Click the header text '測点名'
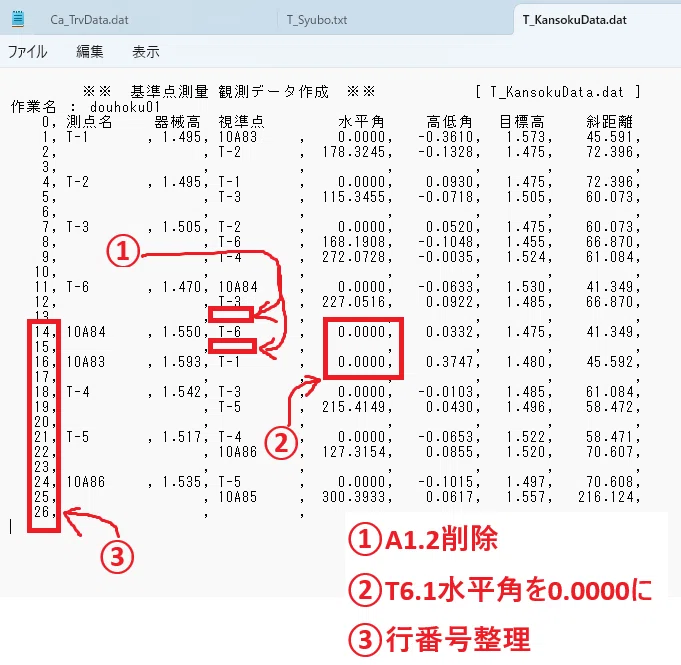681x665 pixels. click(89, 122)
